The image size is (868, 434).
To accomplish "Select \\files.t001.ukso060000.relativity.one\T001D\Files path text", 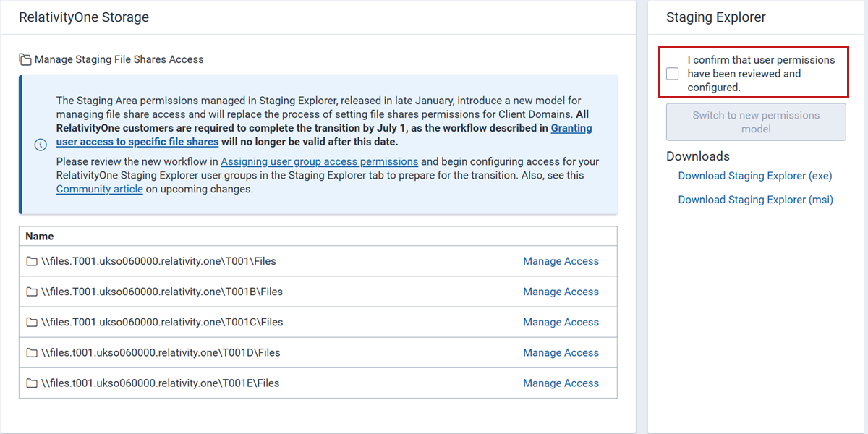I will pyautogui.click(x=161, y=352).
